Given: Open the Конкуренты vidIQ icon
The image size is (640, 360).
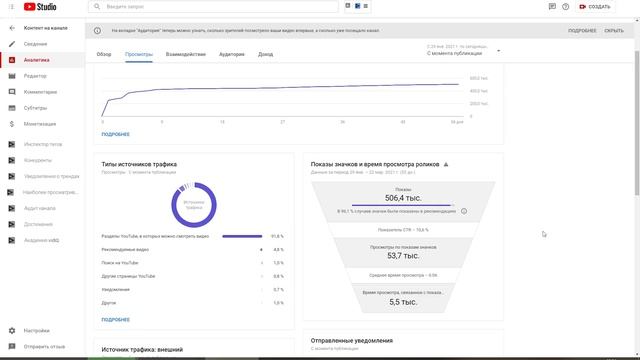Looking at the screenshot, I should [12, 160].
